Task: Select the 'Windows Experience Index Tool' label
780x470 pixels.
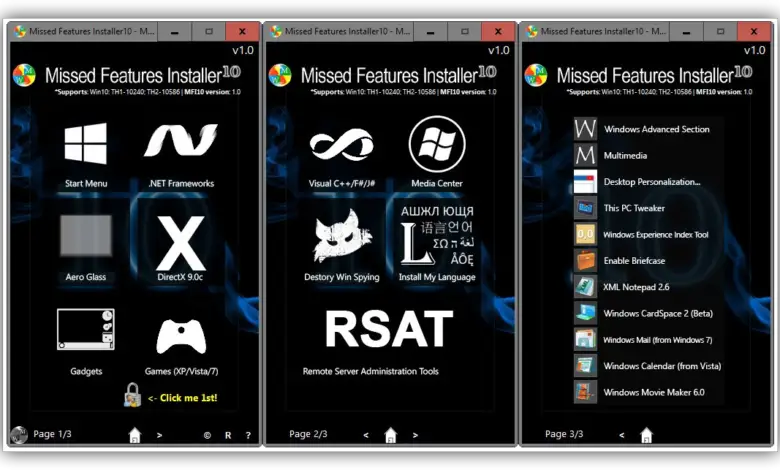Action: (x=656, y=235)
